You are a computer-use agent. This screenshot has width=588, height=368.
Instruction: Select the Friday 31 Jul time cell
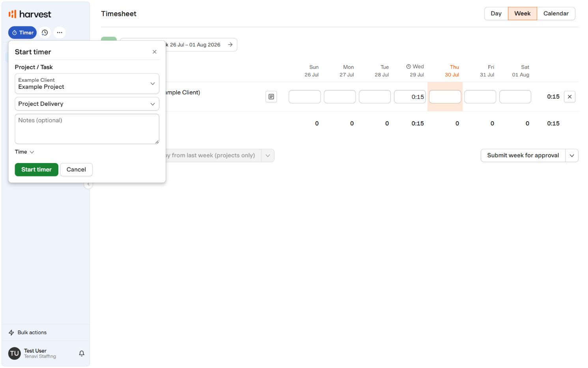click(x=480, y=97)
